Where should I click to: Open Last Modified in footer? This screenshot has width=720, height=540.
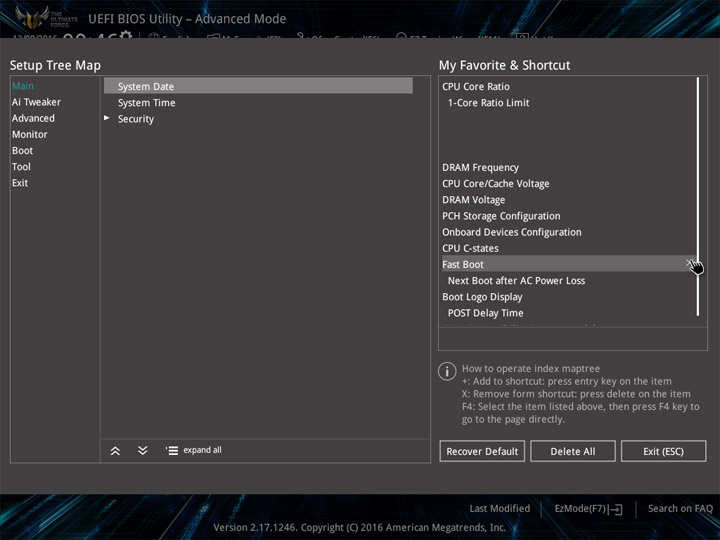click(500, 508)
